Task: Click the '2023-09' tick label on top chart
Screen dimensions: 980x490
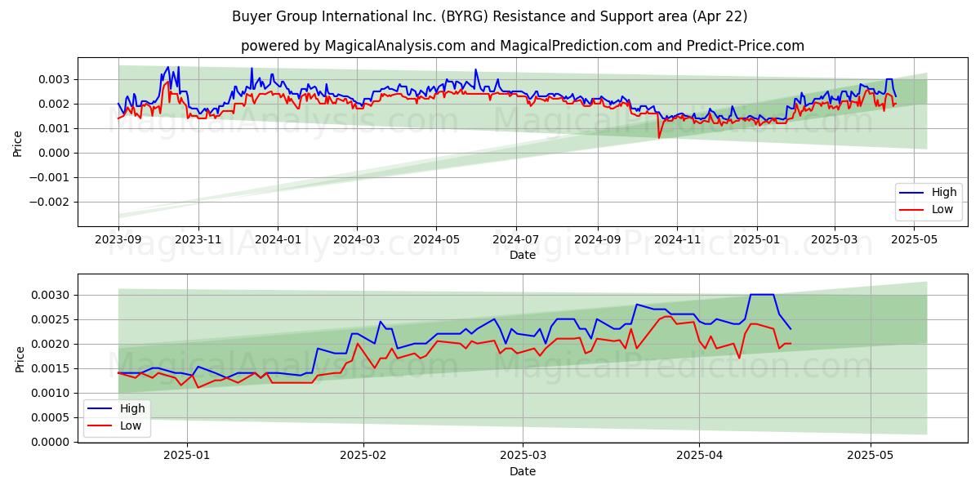Action: (118, 239)
